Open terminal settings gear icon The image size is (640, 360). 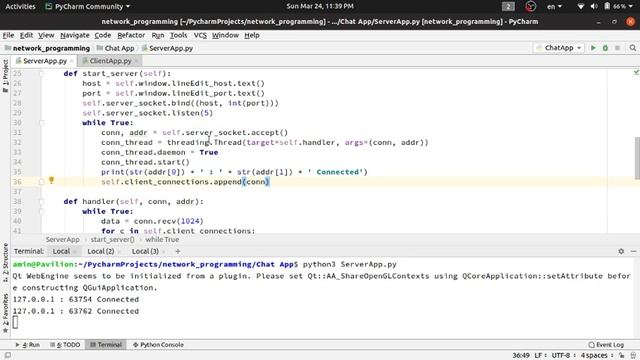click(x=621, y=251)
